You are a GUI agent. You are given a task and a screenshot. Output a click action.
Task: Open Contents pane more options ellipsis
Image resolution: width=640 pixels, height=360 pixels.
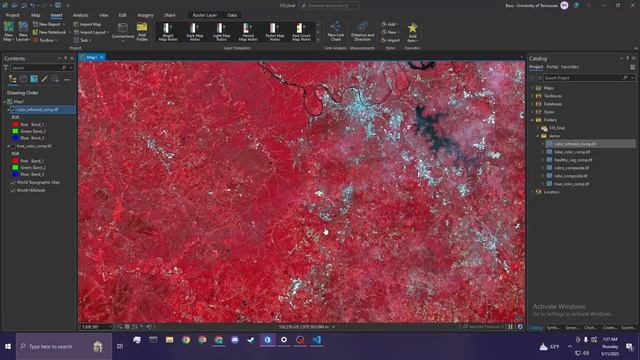[67, 79]
